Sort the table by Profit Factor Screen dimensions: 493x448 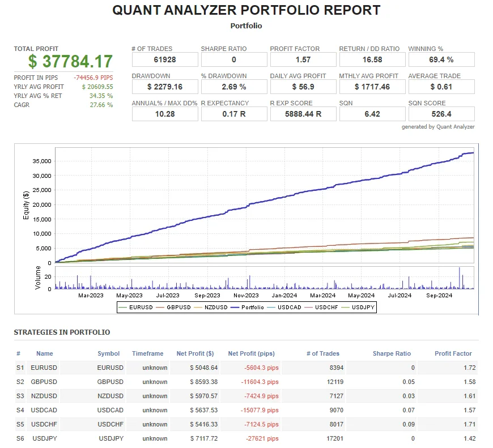click(453, 353)
